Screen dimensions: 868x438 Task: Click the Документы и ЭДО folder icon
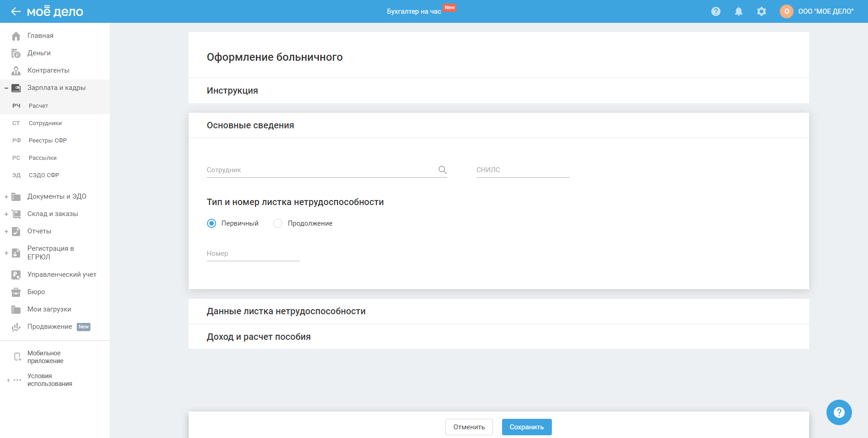tap(16, 197)
